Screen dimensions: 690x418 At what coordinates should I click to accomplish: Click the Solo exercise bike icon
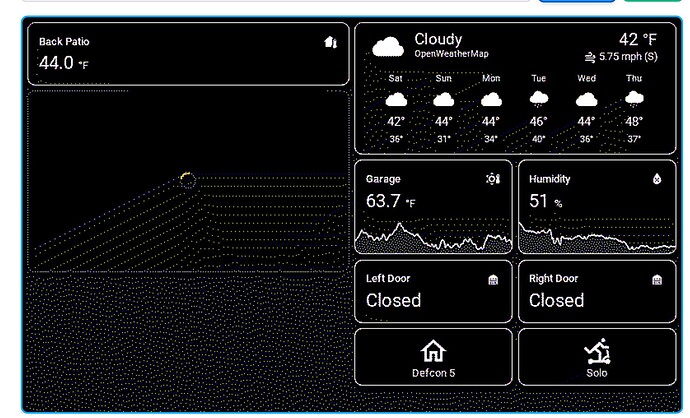(598, 351)
